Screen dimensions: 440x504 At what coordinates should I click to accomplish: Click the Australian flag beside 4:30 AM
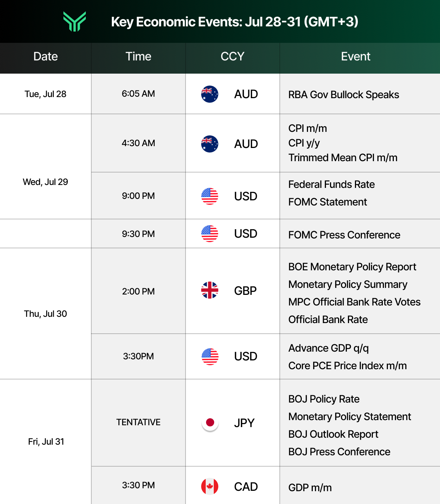pyautogui.click(x=210, y=144)
